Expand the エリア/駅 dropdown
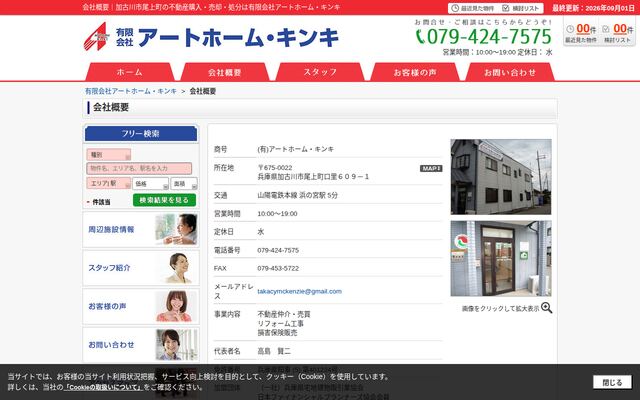 tap(109, 183)
